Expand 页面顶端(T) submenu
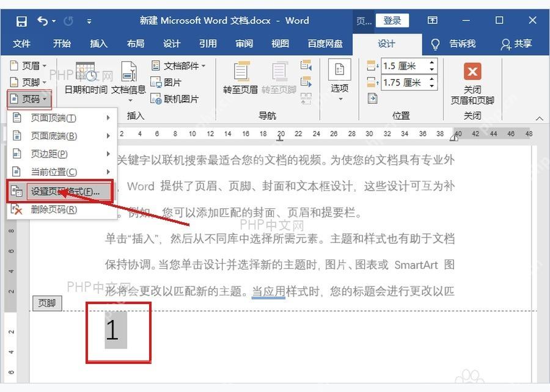This screenshot has height=392, width=550. [x=62, y=118]
